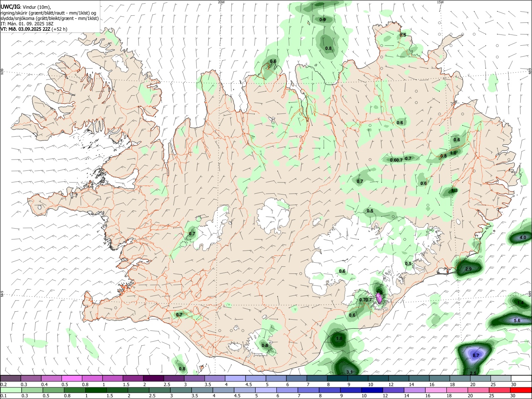
Task: Click the white swatch ending the upper legend row
Action: [520, 379]
